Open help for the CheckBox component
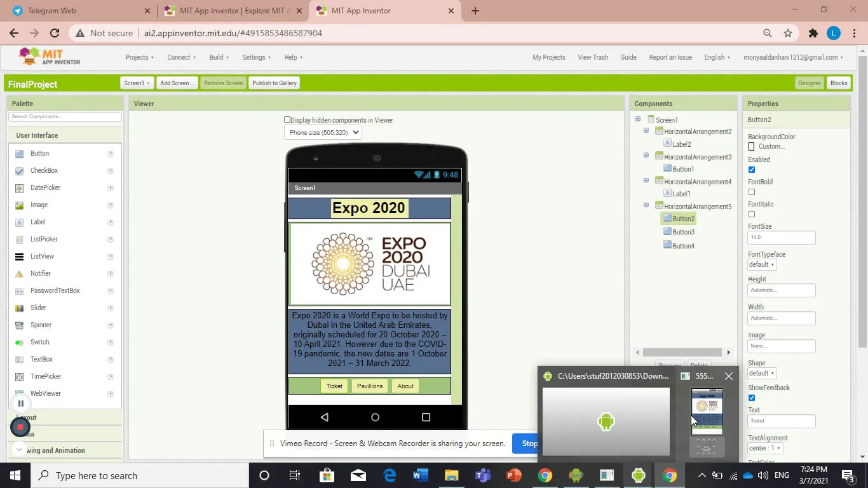 point(111,171)
